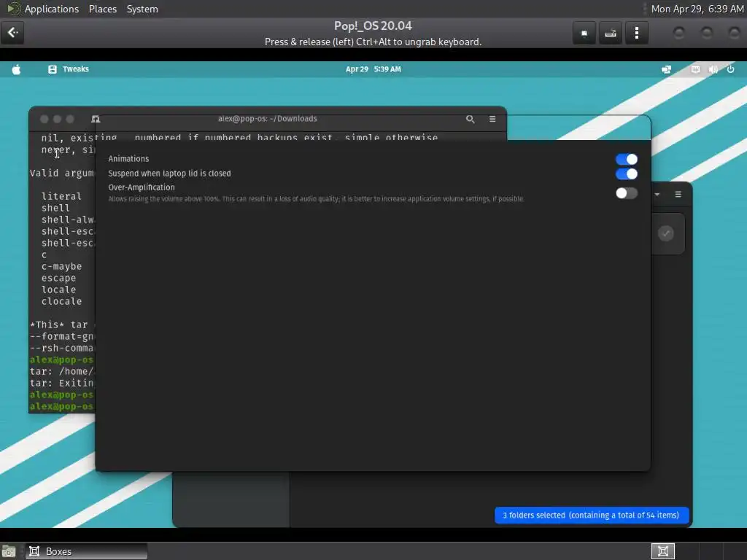Click the 'c-maybe' line in terminal
747x560 pixels.
(x=61, y=266)
